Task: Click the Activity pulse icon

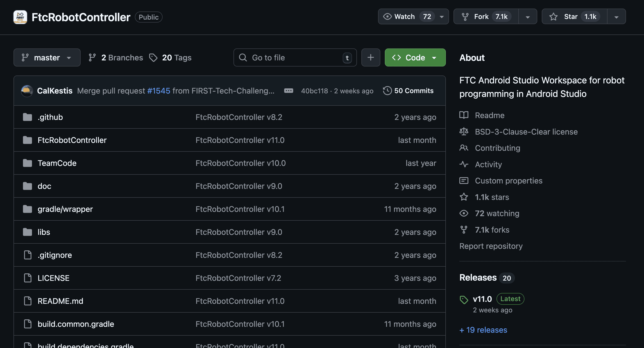Action: pyautogui.click(x=464, y=164)
